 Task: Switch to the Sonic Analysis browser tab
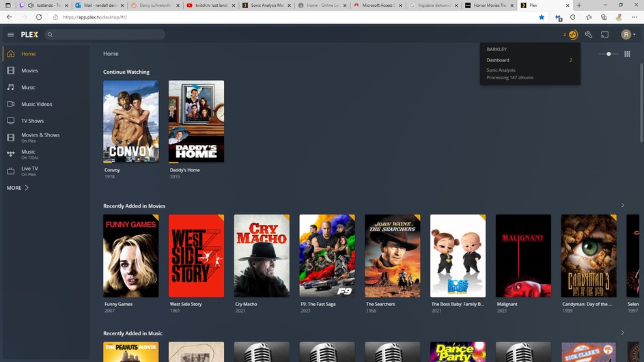[267, 5]
